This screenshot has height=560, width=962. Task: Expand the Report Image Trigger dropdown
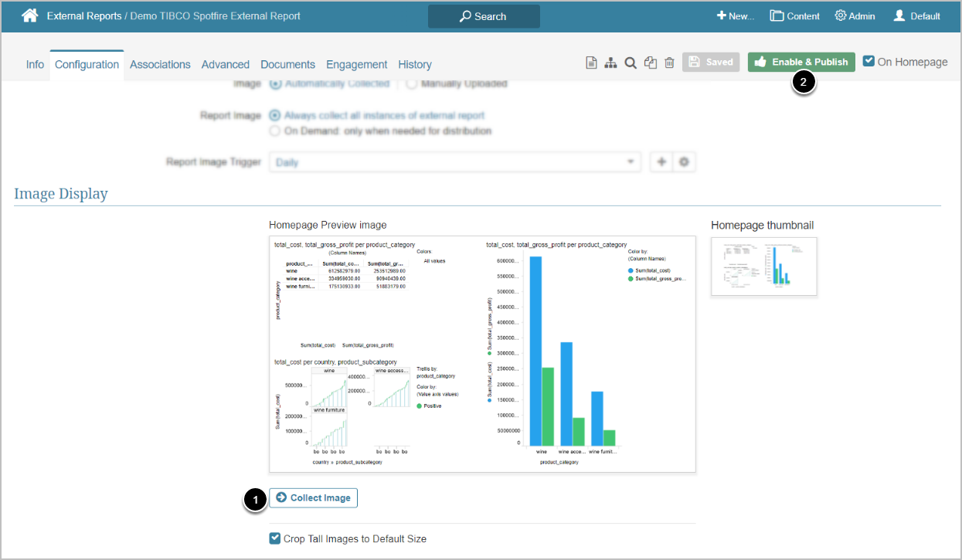[455, 162]
